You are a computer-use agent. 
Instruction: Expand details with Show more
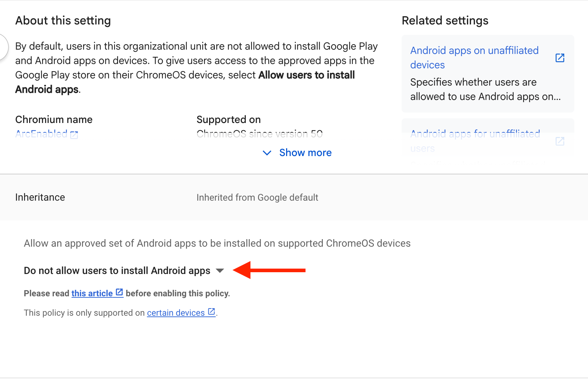(x=305, y=153)
